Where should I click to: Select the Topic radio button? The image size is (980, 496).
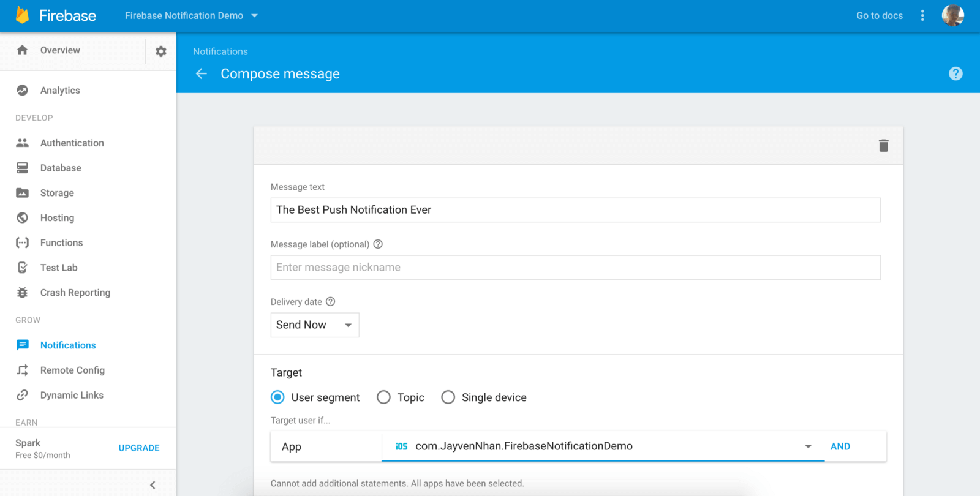tap(383, 397)
